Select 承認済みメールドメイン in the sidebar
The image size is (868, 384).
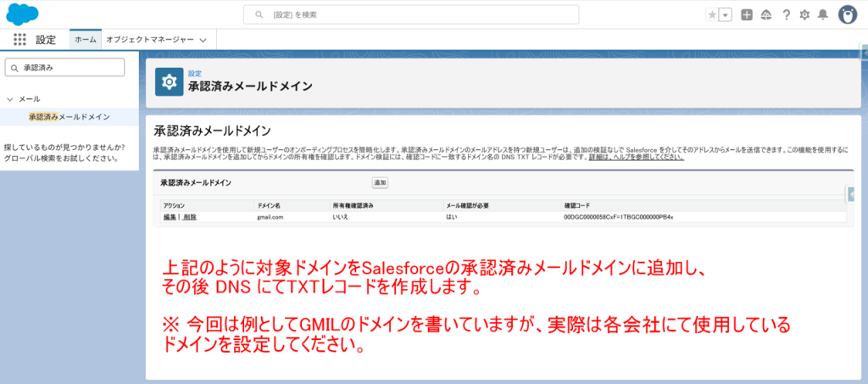coord(70,117)
